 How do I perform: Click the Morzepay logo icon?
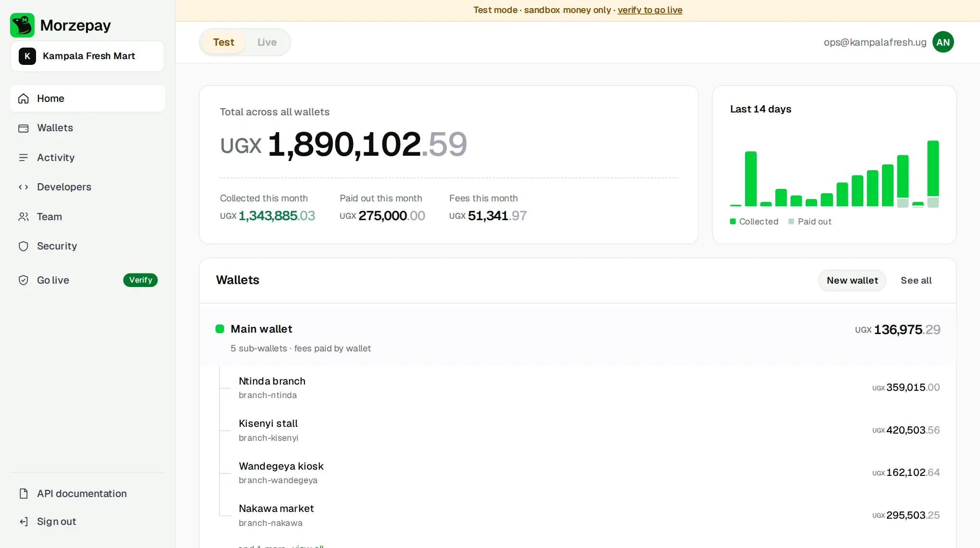(22, 25)
